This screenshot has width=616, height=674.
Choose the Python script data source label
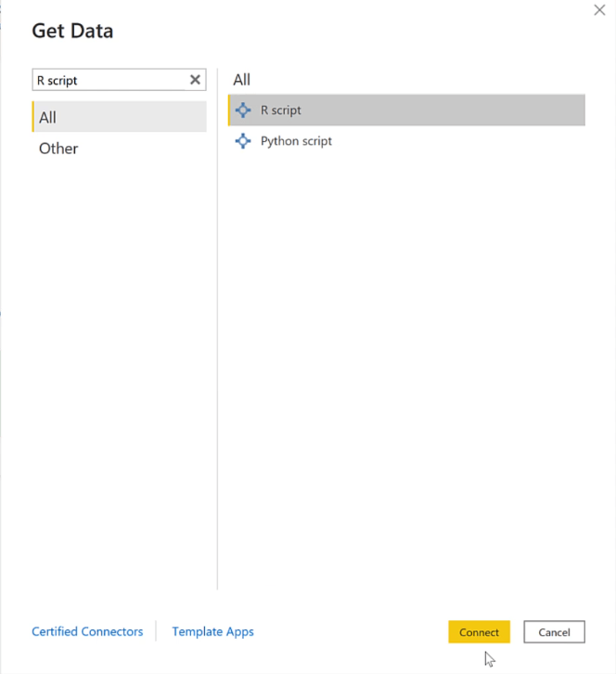click(296, 141)
